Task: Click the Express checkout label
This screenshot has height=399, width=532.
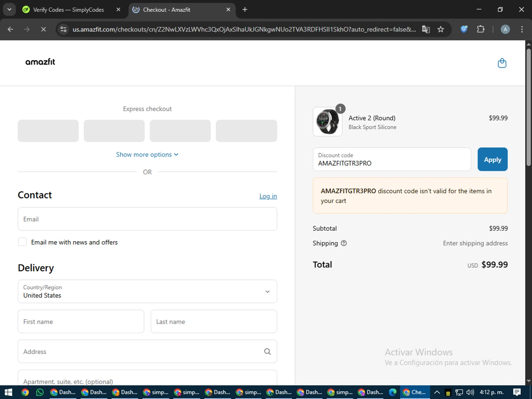Action: click(x=147, y=109)
